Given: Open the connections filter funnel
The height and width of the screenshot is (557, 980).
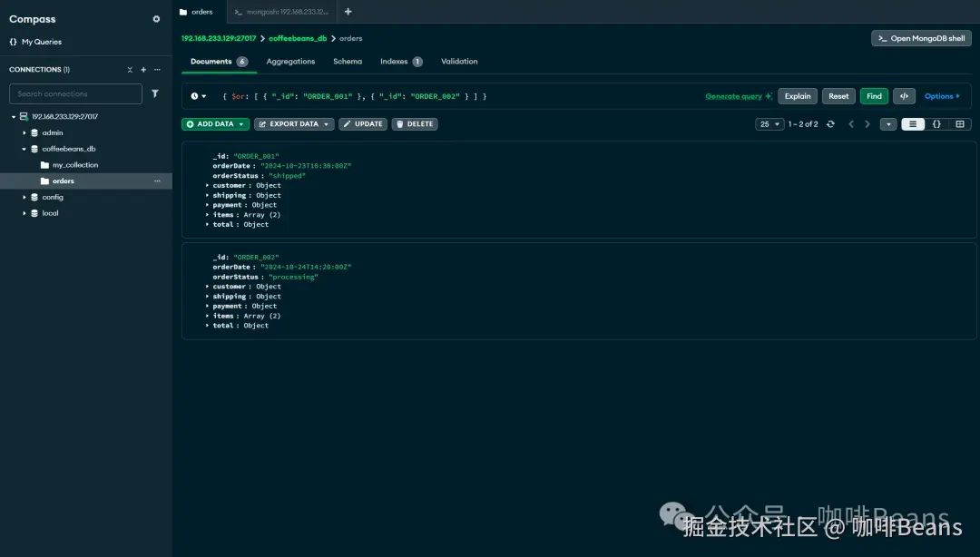Looking at the screenshot, I should coord(155,93).
